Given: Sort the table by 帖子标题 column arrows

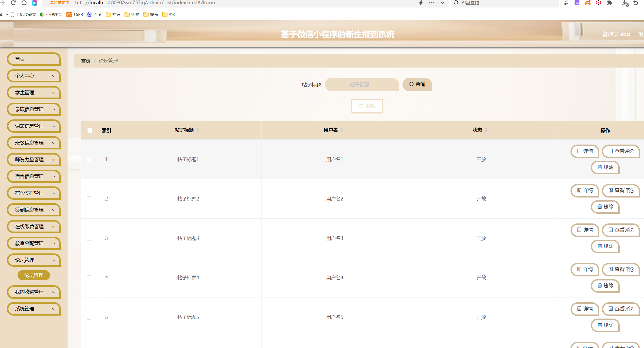Looking at the screenshot, I should tap(198, 130).
